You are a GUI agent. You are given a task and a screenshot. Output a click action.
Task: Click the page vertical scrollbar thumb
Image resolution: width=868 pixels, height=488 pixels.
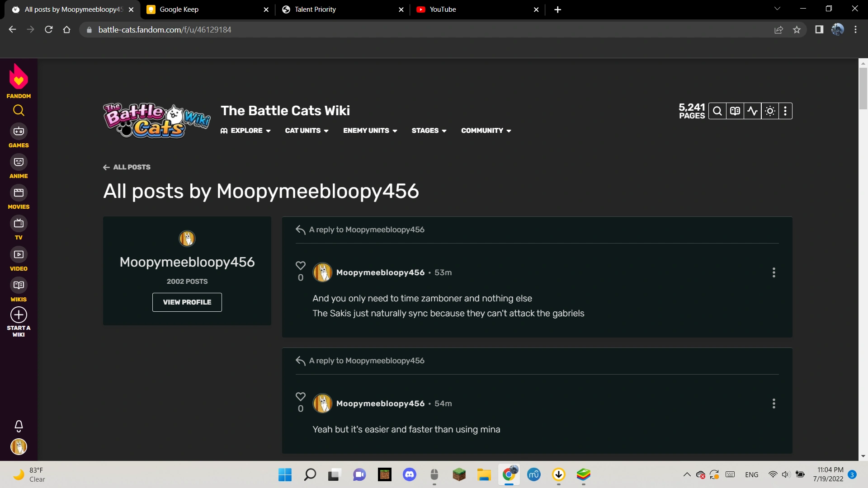click(863, 88)
